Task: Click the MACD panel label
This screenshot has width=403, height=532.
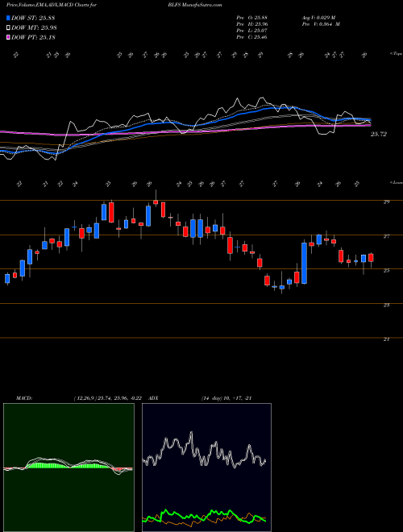Action: [24, 398]
